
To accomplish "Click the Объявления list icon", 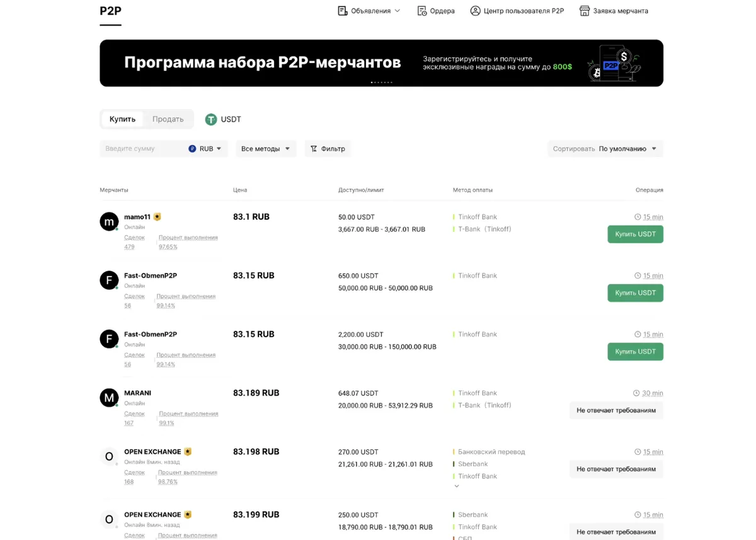I will pyautogui.click(x=341, y=10).
